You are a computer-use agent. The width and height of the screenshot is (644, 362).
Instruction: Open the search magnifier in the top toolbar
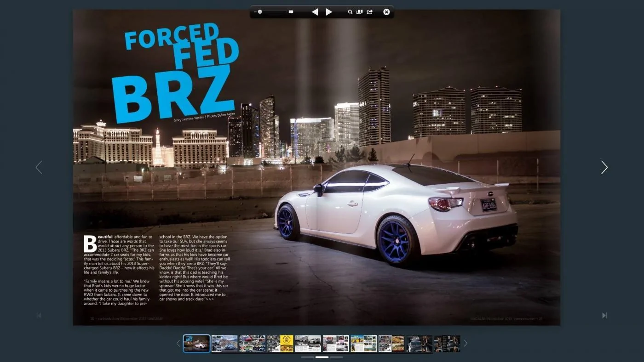tap(350, 12)
